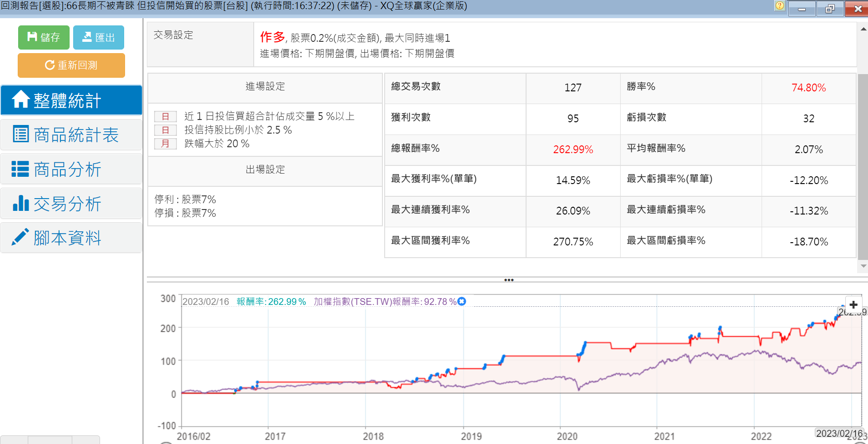Click the three-dot panel splitter handle
Screen dimensions: 868x444
click(509, 280)
